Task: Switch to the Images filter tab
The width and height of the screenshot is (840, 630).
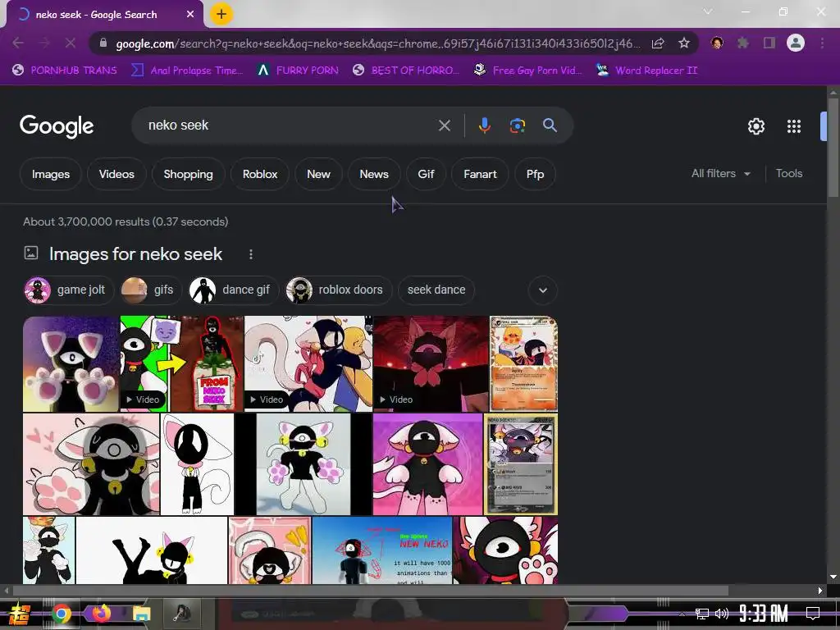Action: point(50,174)
